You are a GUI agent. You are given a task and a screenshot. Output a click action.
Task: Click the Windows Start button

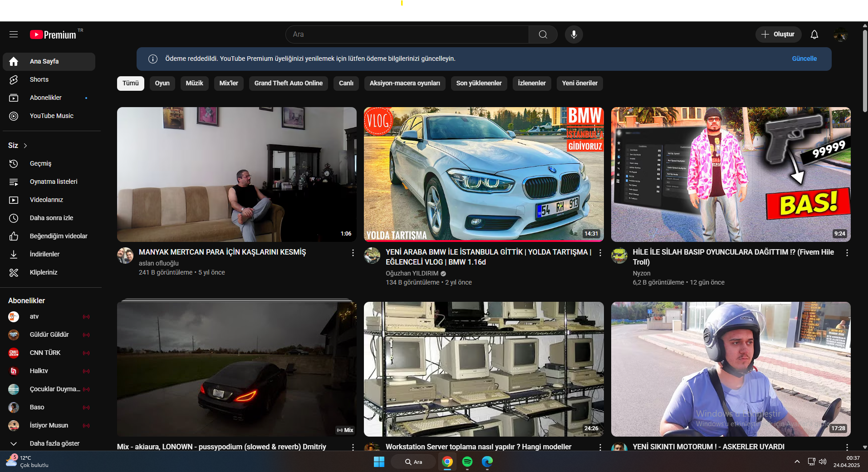pos(379,462)
